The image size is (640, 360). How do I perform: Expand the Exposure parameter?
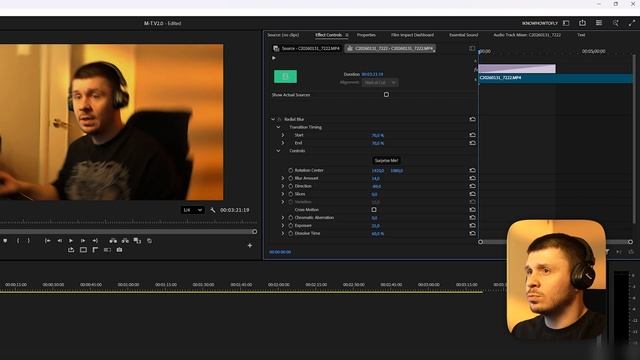[x=283, y=225]
